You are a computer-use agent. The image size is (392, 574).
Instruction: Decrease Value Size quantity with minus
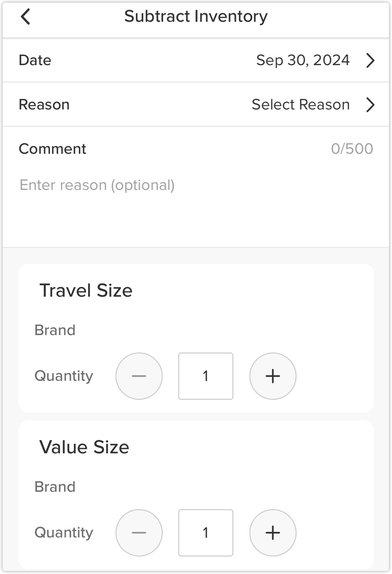pos(139,533)
